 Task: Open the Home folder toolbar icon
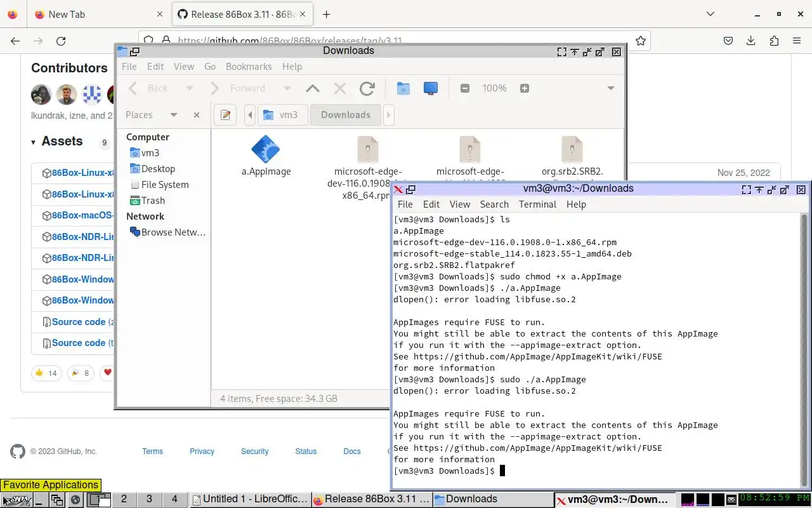403,88
